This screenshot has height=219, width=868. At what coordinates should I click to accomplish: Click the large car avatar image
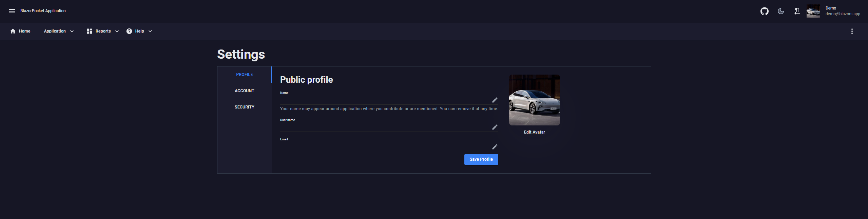(x=534, y=100)
